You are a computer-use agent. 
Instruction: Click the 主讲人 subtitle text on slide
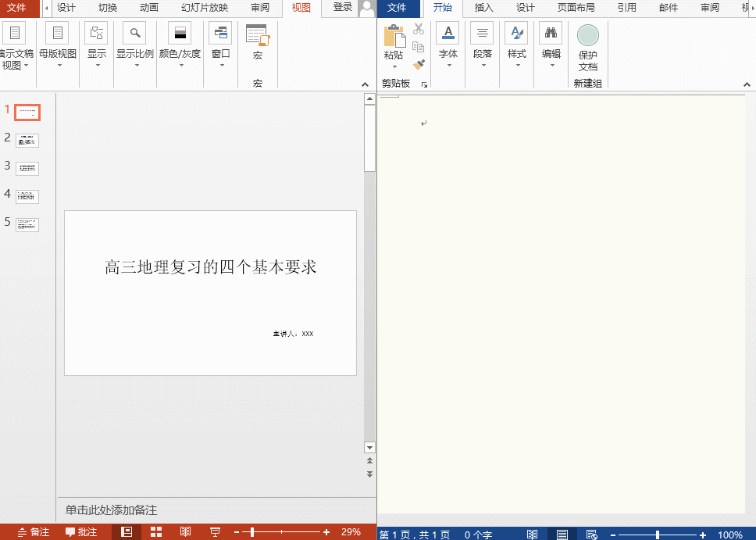pyautogui.click(x=293, y=334)
